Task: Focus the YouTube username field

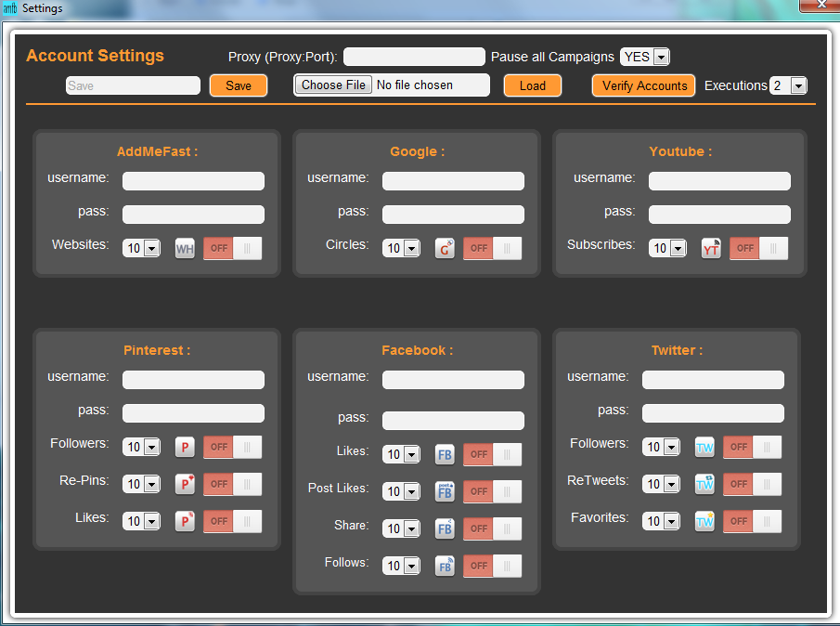Action: [x=719, y=181]
